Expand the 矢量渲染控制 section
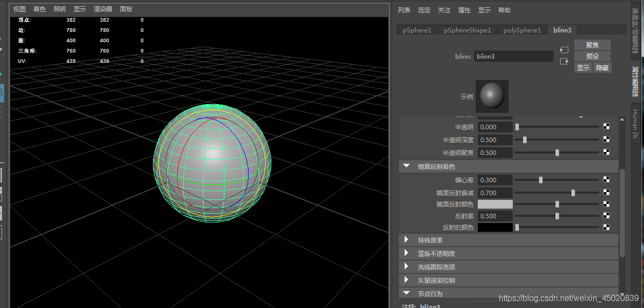The height and width of the screenshot is (308, 644). tap(407, 280)
